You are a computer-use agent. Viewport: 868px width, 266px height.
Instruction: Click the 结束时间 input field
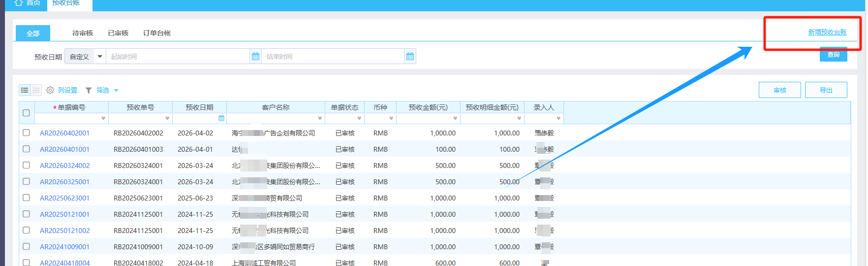click(x=333, y=57)
